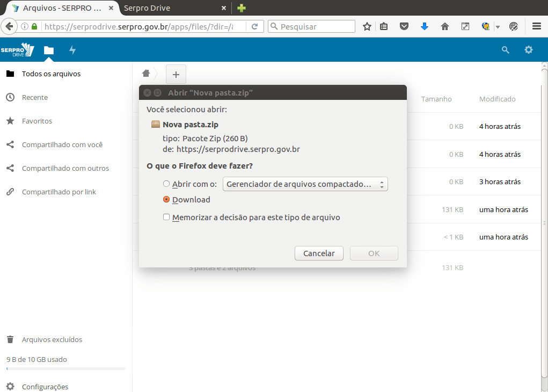Go to home folder breadcrumb icon
Screen dimensions: 548x392
click(146, 74)
